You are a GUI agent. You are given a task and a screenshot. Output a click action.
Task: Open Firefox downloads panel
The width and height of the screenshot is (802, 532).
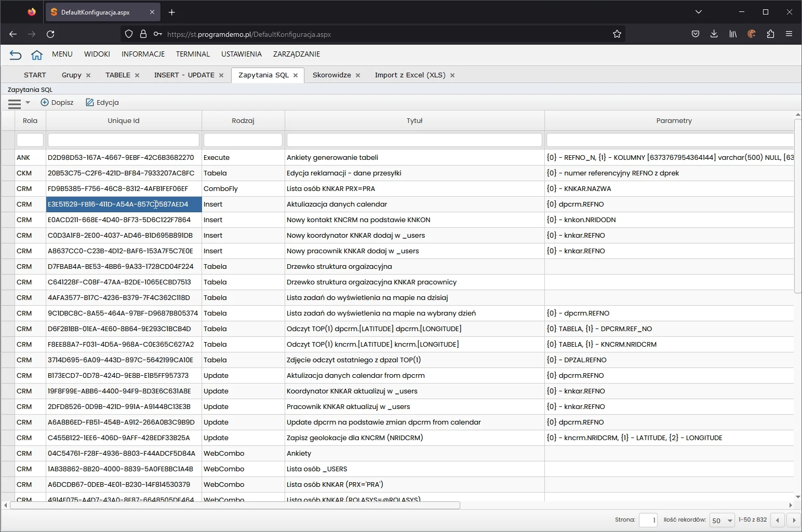(x=714, y=34)
